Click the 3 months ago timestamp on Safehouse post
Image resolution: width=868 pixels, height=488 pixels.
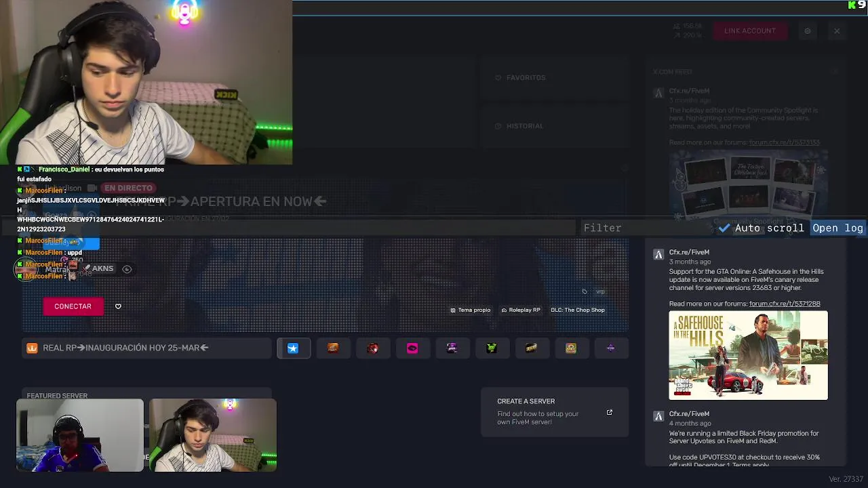click(690, 262)
